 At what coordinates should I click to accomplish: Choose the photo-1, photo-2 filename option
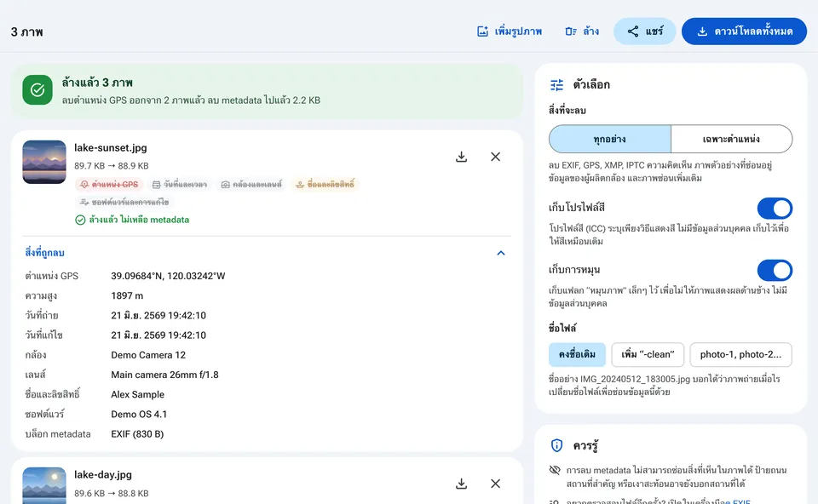tap(740, 354)
